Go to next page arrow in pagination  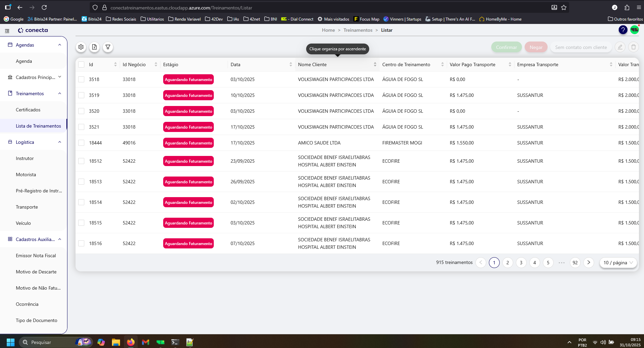(x=588, y=263)
